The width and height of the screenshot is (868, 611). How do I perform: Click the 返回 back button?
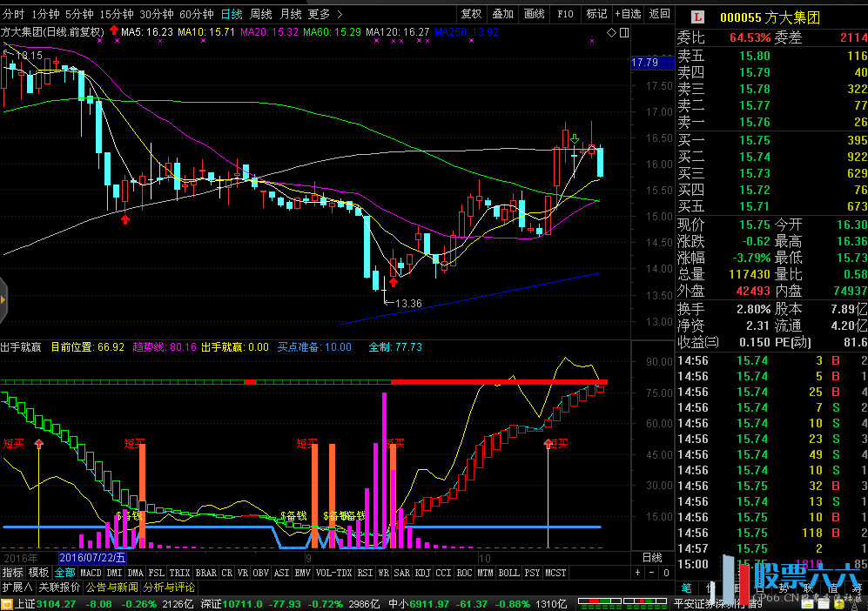pyautogui.click(x=660, y=14)
